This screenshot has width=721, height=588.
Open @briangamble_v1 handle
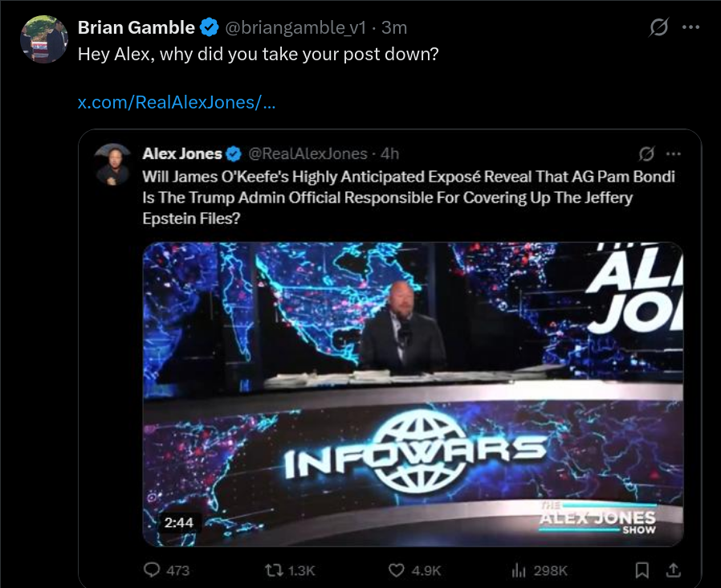pos(295,28)
